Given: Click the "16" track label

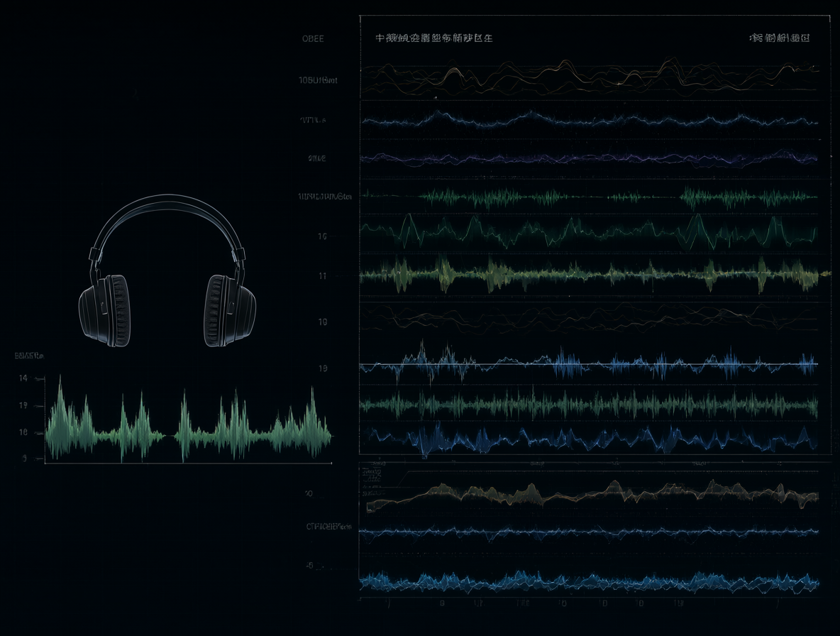Looking at the screenshot, I should (322, 236).
